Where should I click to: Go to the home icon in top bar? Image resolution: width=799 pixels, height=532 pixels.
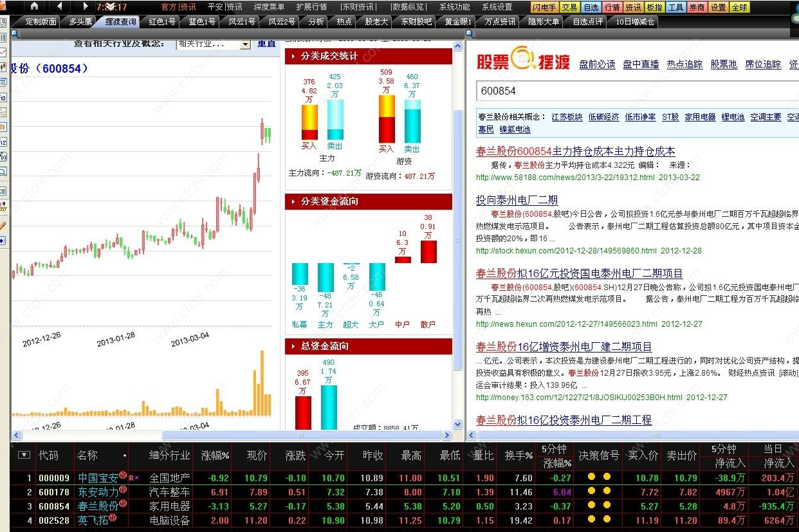click(x=34, y=6)
